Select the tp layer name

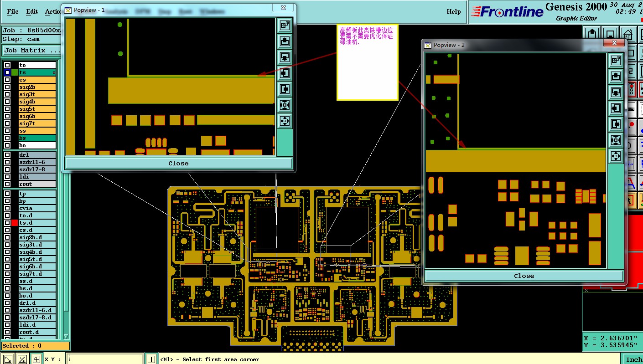[x=37, y=194]
